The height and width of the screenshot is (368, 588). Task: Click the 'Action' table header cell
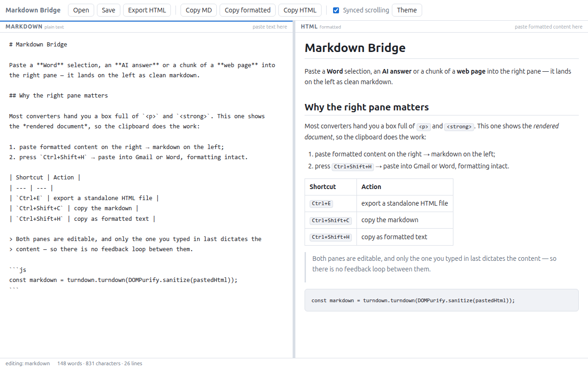pos(405,187)
